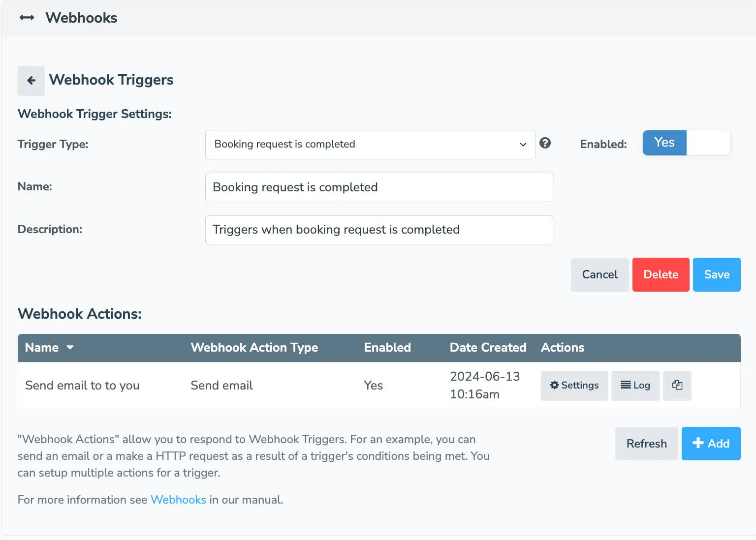Image resolution: width=756 pixels, height=540 pixels.
Task: Click the Webhooks page header
Action: tap(81, 18)
